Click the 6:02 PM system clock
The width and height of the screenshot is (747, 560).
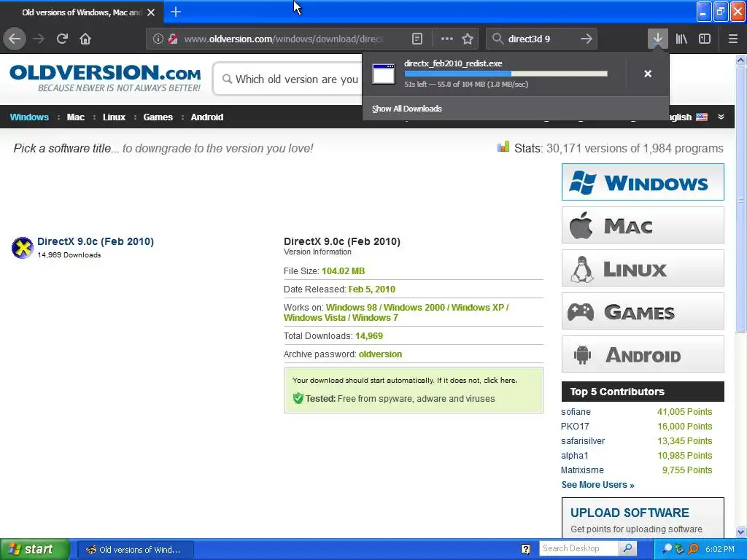coord(719,549)
